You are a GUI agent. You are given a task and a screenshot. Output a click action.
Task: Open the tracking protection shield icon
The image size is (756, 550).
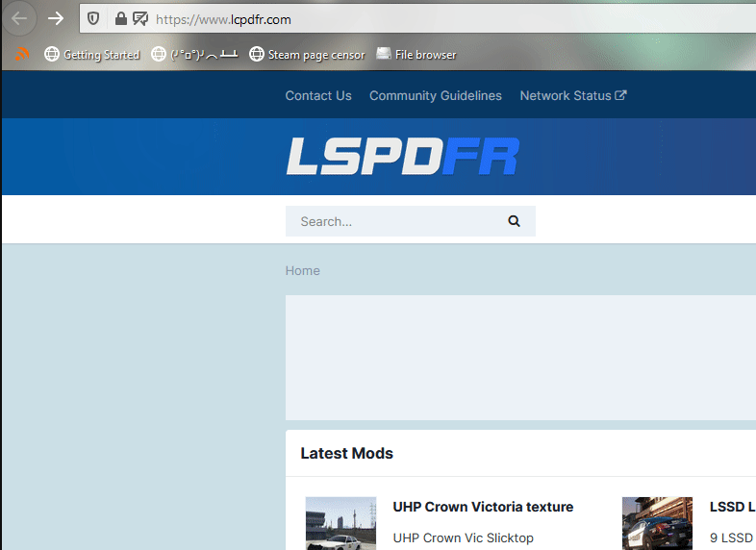(x=93, y=19)
